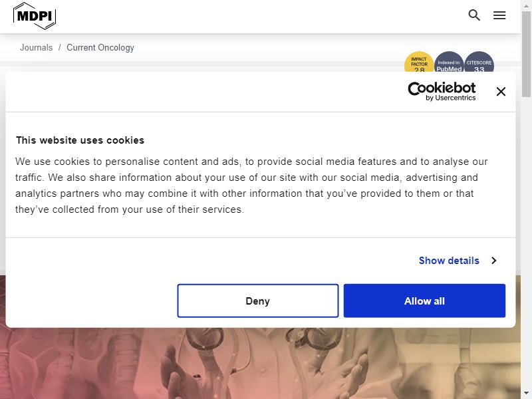This screenshot has height=399, width=532.
Task: Open the hamburger menu icon
Action: pos(499,15)
